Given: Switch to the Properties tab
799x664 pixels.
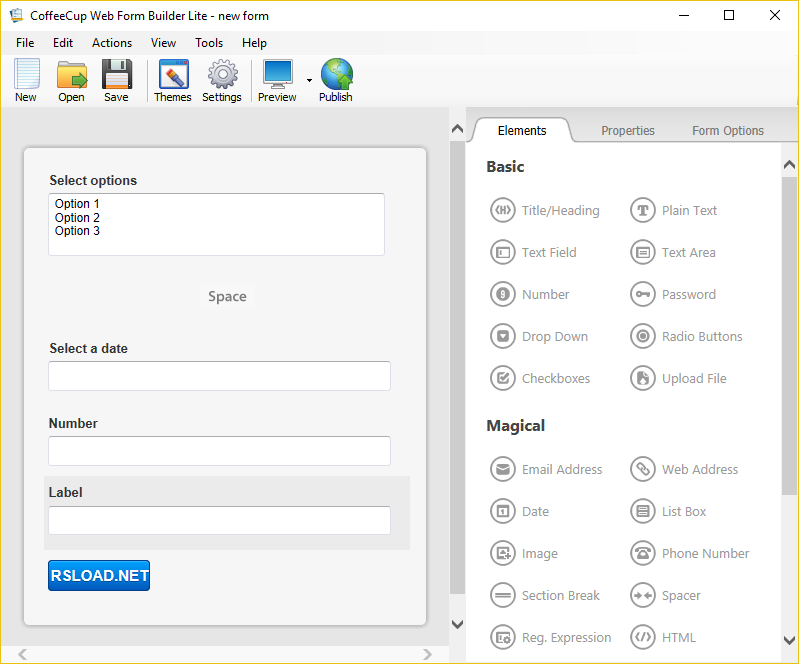Looking at the screenshot, I should tap(628, 130).
